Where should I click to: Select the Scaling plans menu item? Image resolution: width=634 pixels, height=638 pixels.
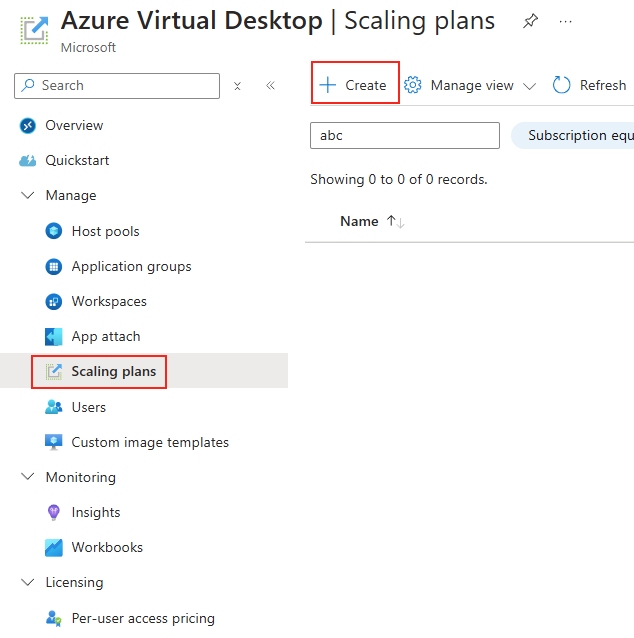[x=114, y=371]
